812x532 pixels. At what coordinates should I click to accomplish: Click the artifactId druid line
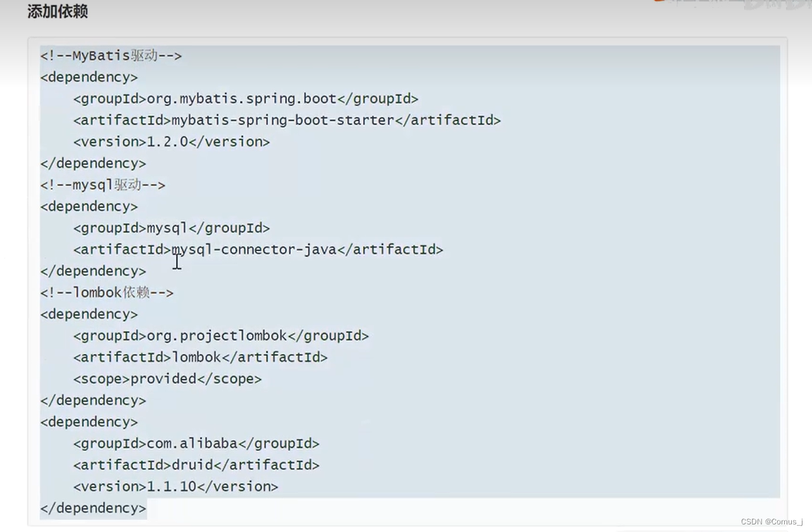coord(196,465)
